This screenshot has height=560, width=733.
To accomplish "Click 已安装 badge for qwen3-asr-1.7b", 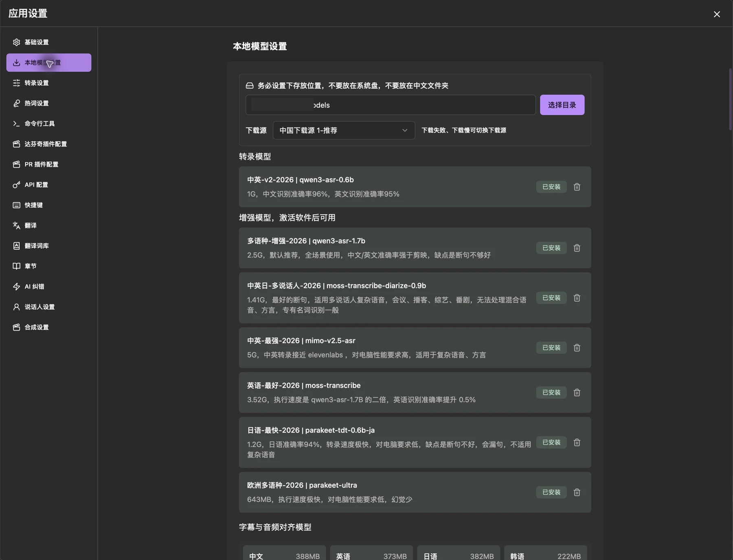I will coord(551,248).
